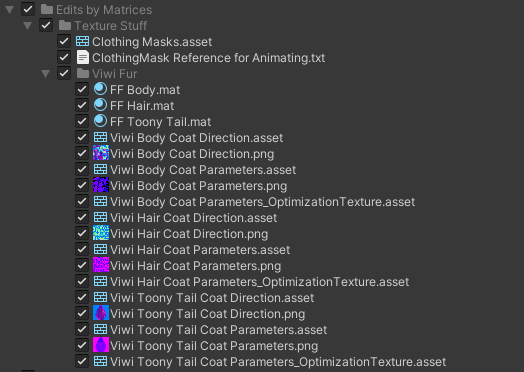Toggle checkbox for Viwi Body Coat Parameters.png
The image size is (524, 372).
pyautogui.click(x=82, y=185)
